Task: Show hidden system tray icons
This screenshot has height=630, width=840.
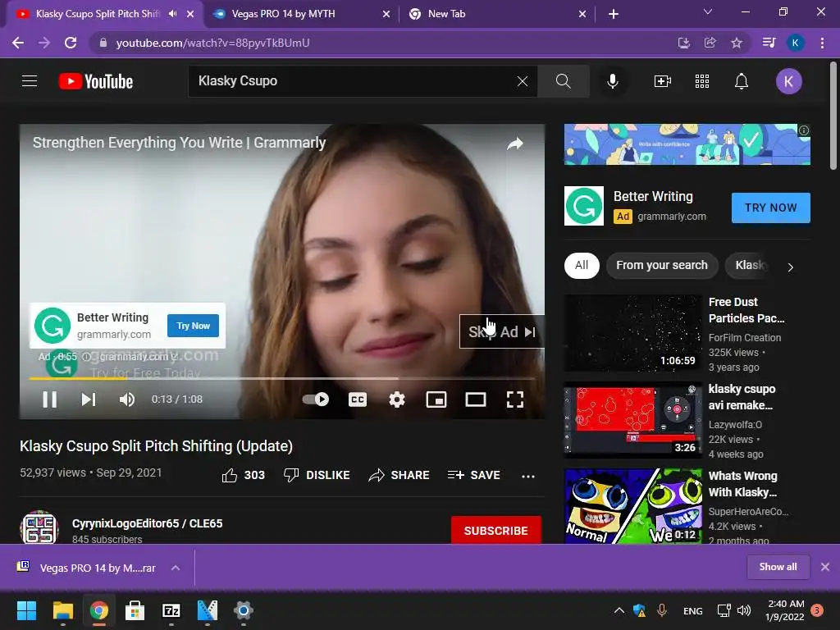Action: (619, 610)
